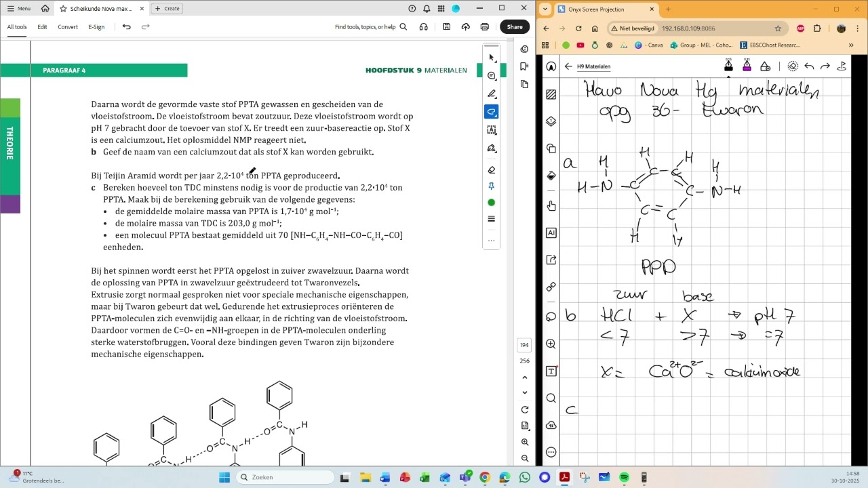The width and height of the screenshot is (868, 488).
Task: Open a new browser tab
Action: [668, 9]
